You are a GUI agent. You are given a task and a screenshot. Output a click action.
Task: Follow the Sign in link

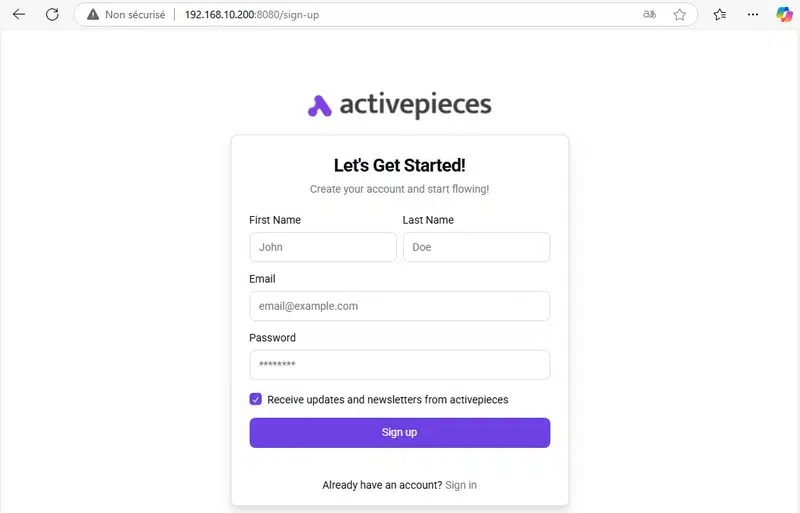(461, 485)
